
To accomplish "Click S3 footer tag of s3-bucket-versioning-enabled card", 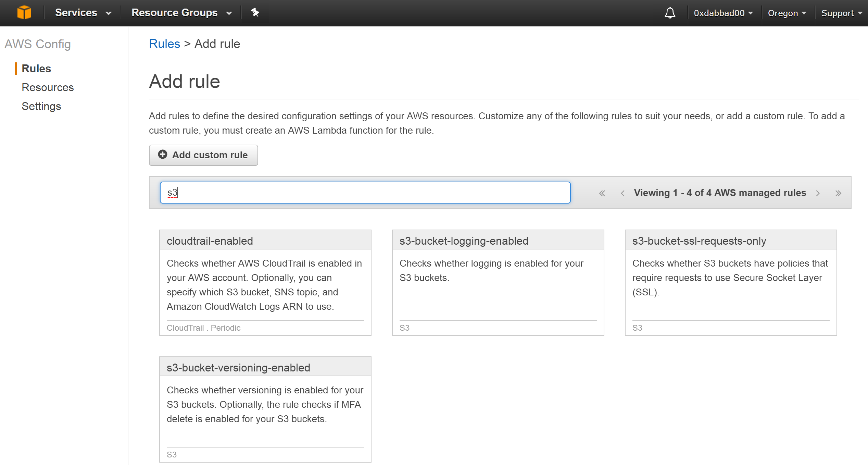I will click(172, 455).
